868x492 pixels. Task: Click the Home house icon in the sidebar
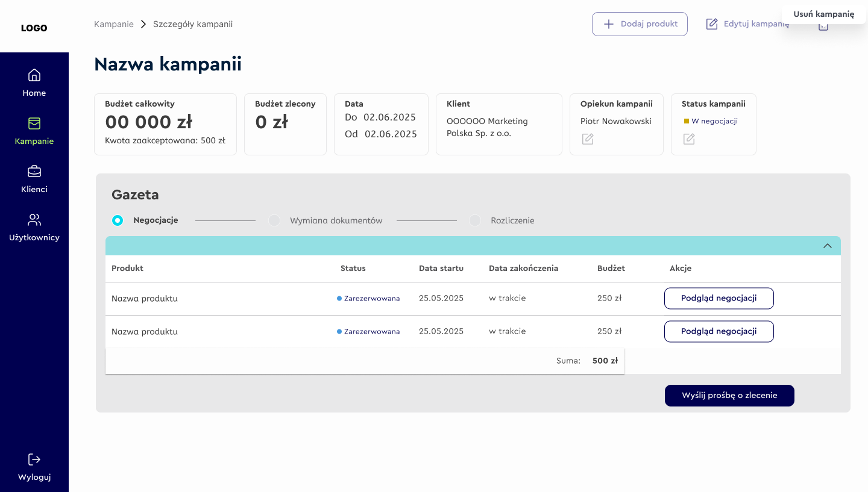[34, 75]
